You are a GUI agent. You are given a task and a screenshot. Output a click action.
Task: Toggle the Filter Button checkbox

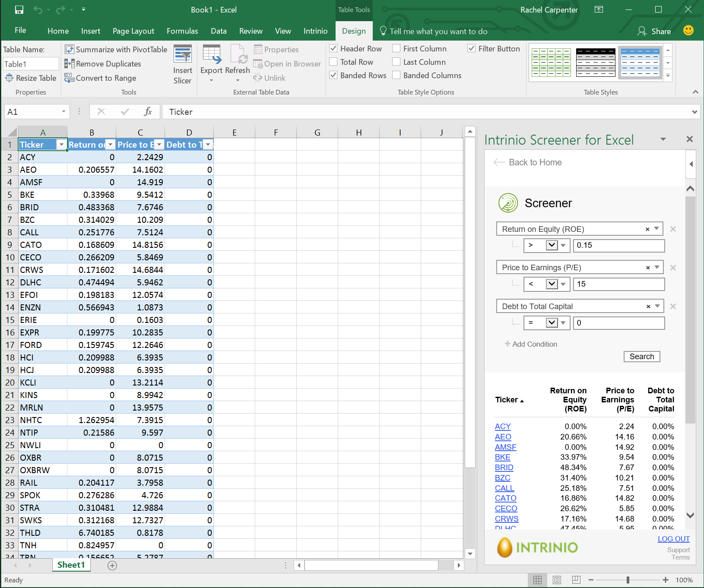tap(472, 49)
